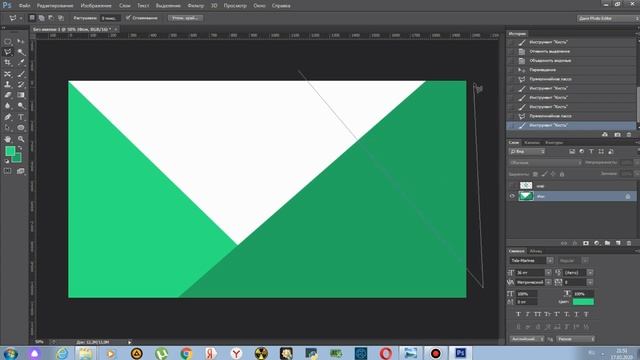Swap foreground and background colors

(x=20, y=148)
